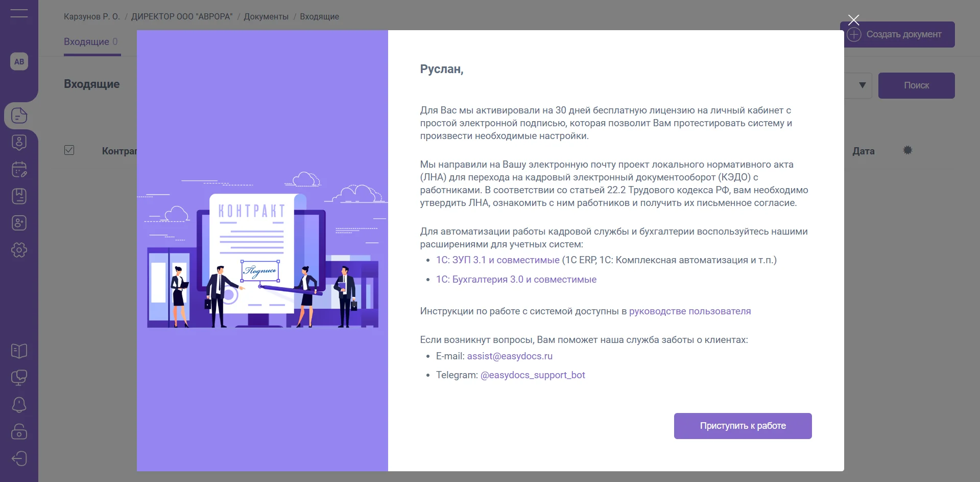Open the 1С: ЗУП 3.1 и совместимые link

click(497, 260)
